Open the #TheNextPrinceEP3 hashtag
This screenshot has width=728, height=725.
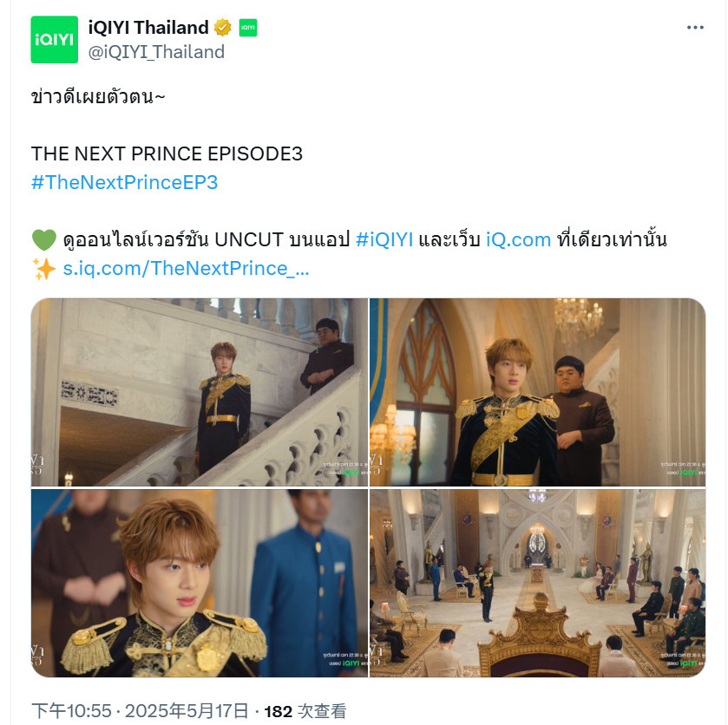[x=124, y=182]
